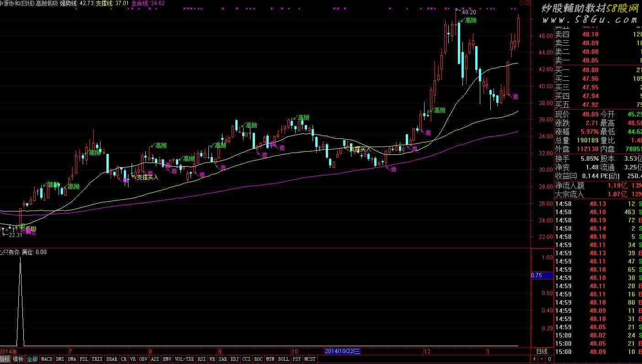The width and height of the screenshot is (642, 364).
Task: Click the small circle icon at chart top-right
Action: (x=521, y=3)
